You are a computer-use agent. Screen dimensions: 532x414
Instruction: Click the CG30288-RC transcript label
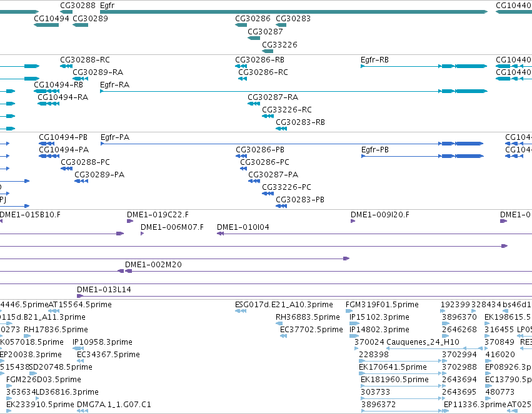(x=85, y=59)
